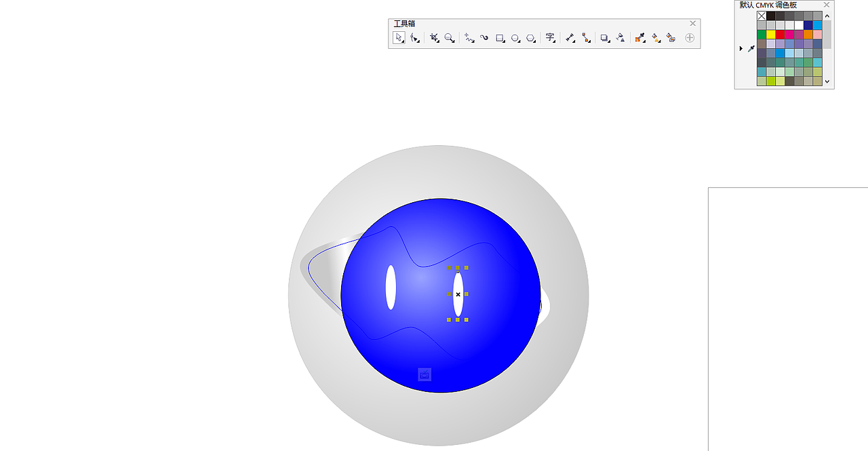
Task: Select the left white ellipse highlight
Action: (x=391, y=288)
